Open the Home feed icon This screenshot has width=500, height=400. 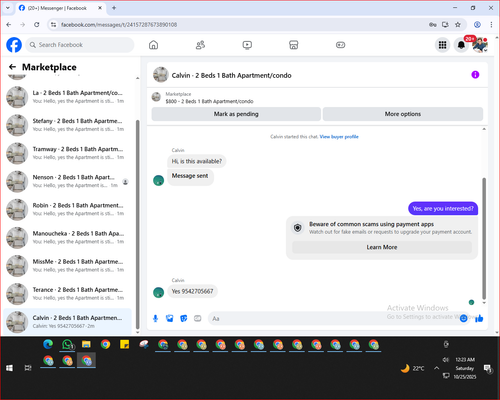pos(153,45)
